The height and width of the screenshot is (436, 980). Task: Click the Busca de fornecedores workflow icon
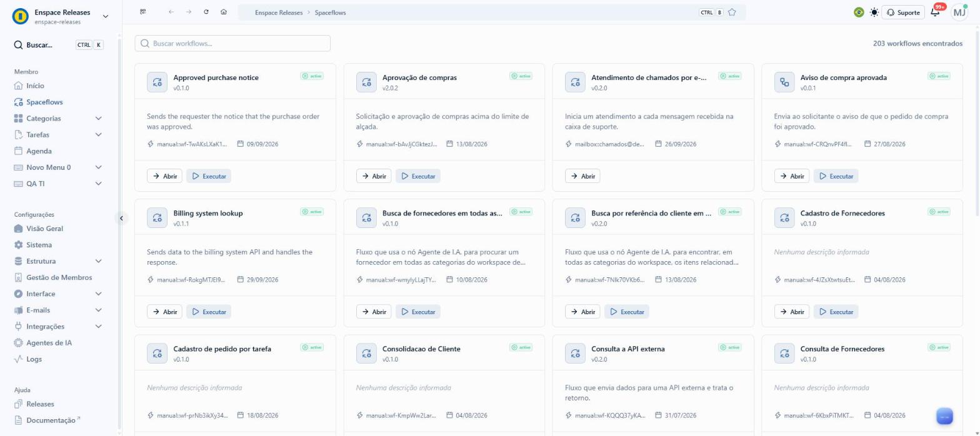[x=366, y=217]
